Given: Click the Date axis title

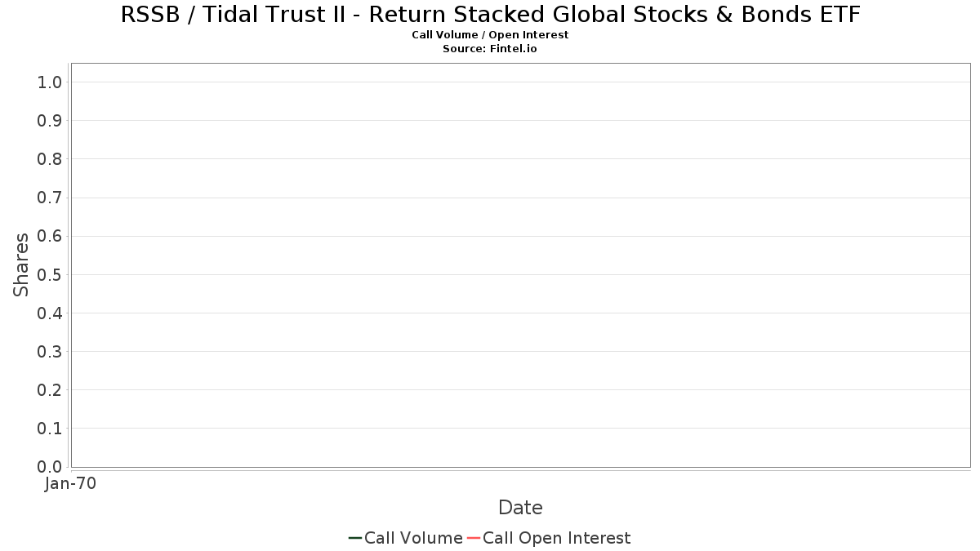Looking at the screenshot, I should pos(520,508).
